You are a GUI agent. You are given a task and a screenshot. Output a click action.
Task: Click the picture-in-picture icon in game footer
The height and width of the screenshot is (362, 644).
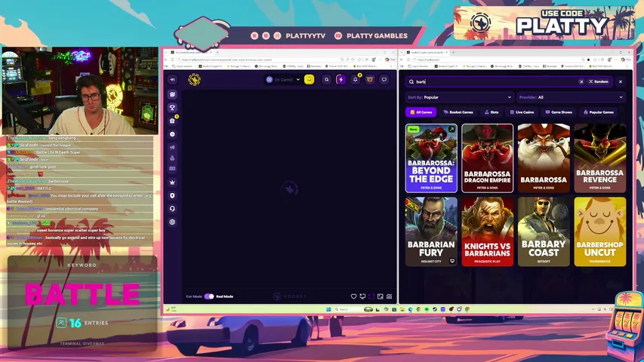click(381, 296)
